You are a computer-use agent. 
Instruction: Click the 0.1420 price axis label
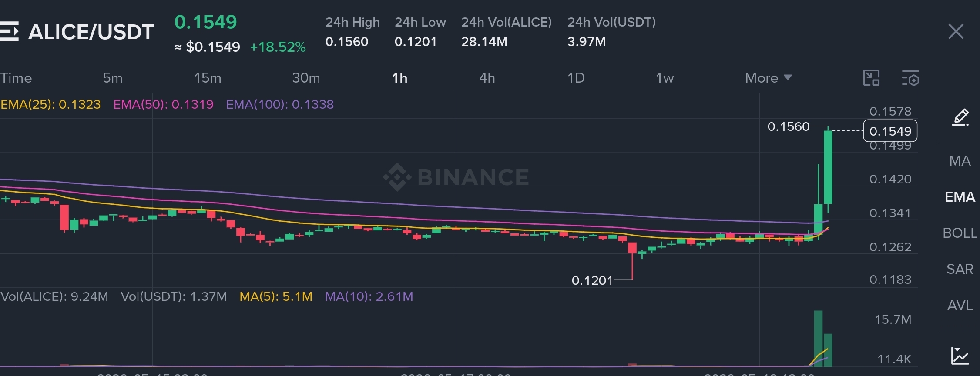pyautogui.click(x=890, y=179)
